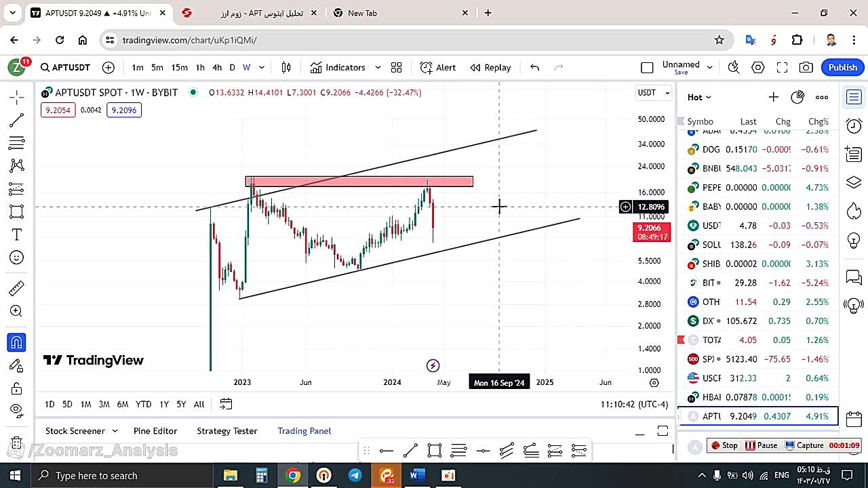
Task: Open chart settings hexagon icon
Action: 758,67
